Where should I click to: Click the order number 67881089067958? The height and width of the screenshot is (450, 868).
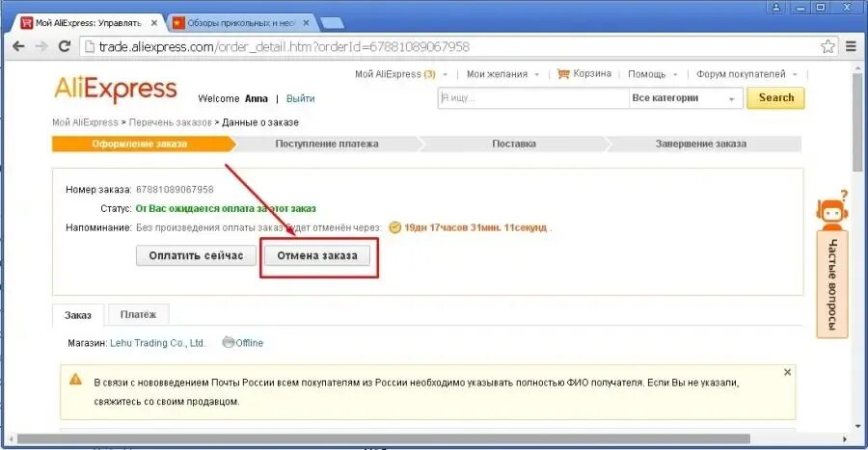175,190
